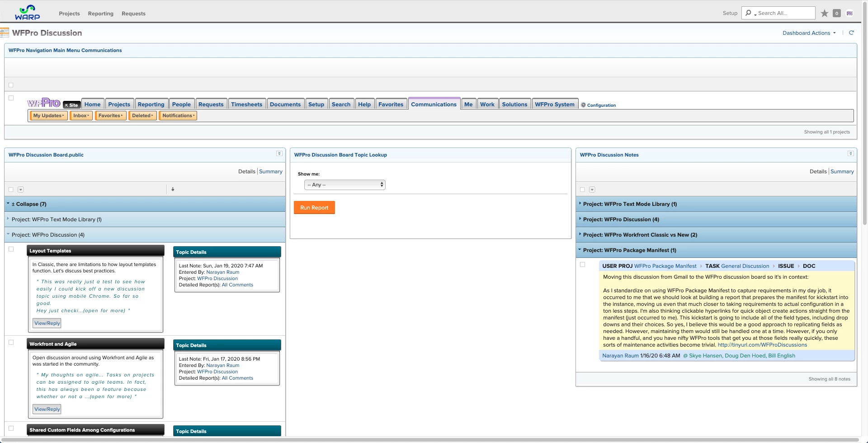Click the sort down-arrow column header in Discussion Board
This screenshot has width=868, height=443.
[x=173, y=189]
